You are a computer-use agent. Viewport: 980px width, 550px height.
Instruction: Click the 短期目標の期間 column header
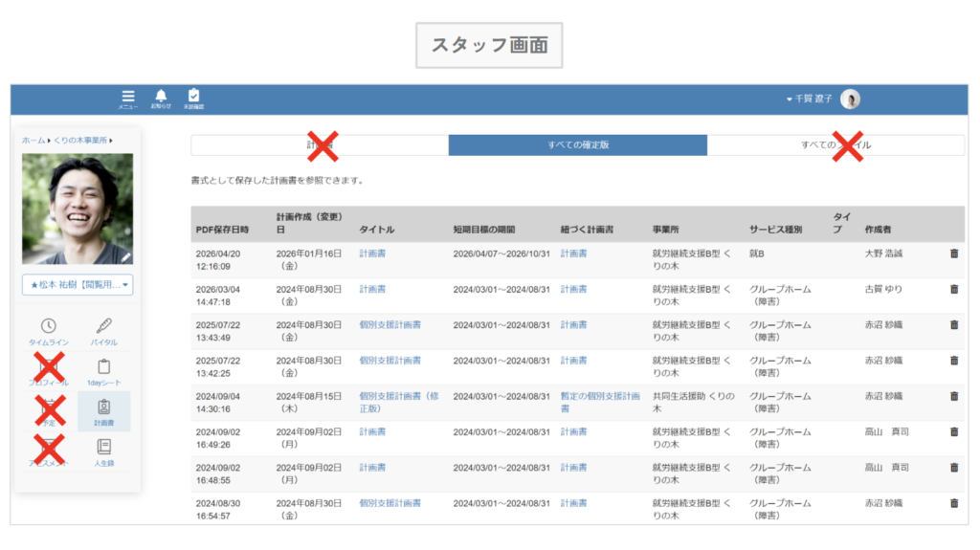coord(483,230)
